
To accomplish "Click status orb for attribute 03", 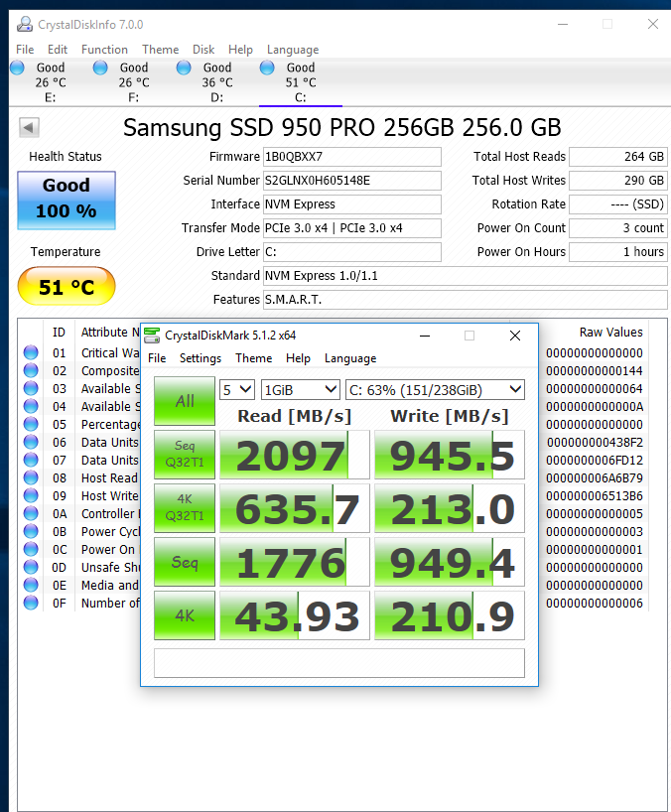I will 31,388.
